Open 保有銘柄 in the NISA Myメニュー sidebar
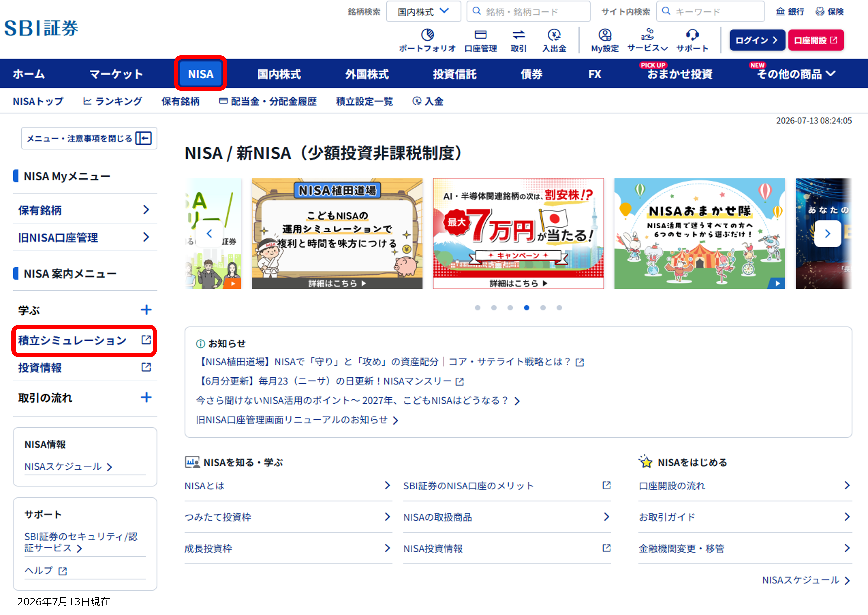Viewport: 868px width, 615px height. [x=85, y=210]
